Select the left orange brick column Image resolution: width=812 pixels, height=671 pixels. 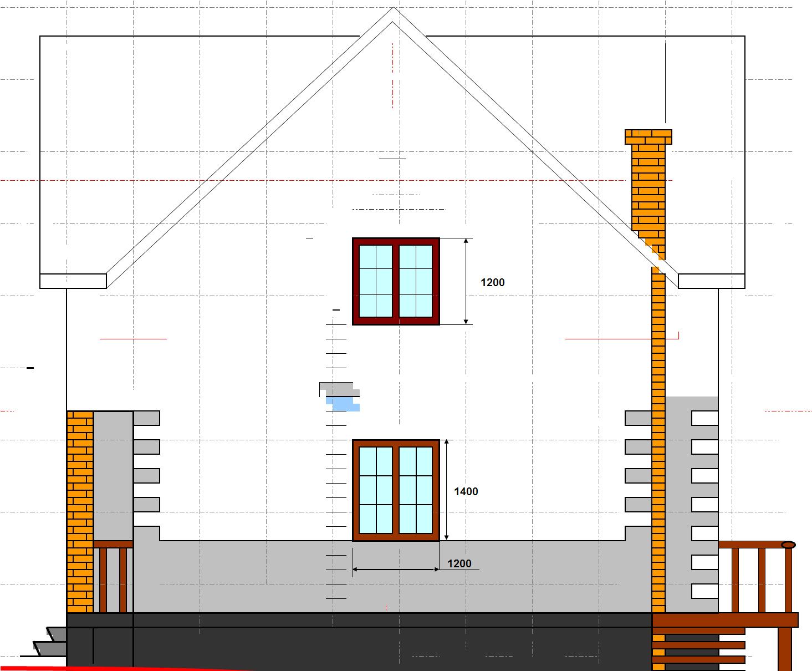tap(80, 511)
